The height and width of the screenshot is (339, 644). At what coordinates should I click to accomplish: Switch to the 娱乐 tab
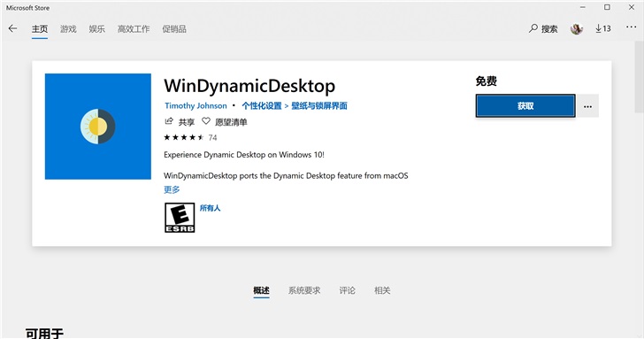[97, 28]
